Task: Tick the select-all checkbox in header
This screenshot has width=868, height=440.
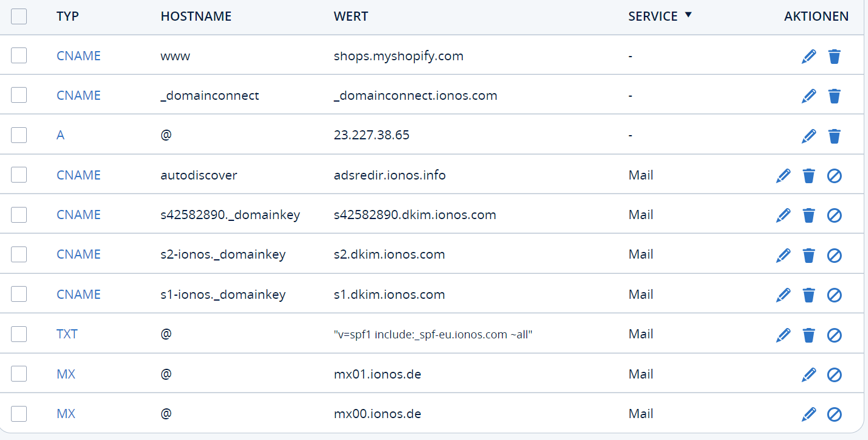Action: pos(19,16)
